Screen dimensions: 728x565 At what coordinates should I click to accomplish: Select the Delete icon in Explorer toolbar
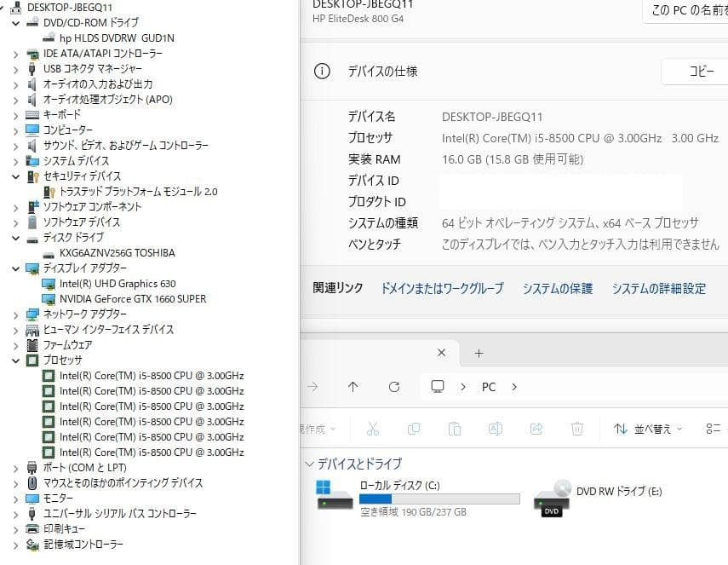[x=577, y=428]
